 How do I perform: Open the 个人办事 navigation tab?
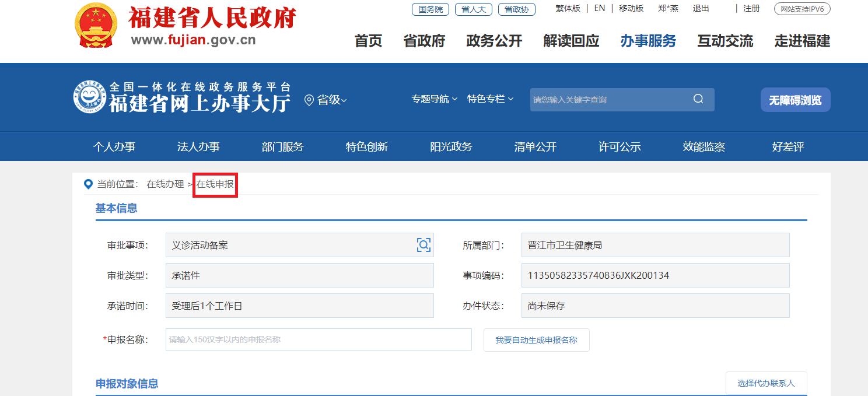tap(114, 147)
